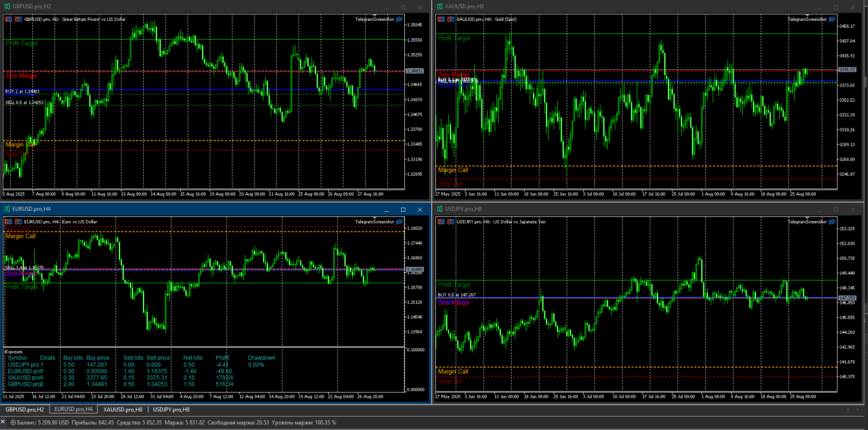Image resolution: width=868 pixels, height=430 pixels.
Task: Hide the status bar with its X icon
Action: (x=3, y=422)
